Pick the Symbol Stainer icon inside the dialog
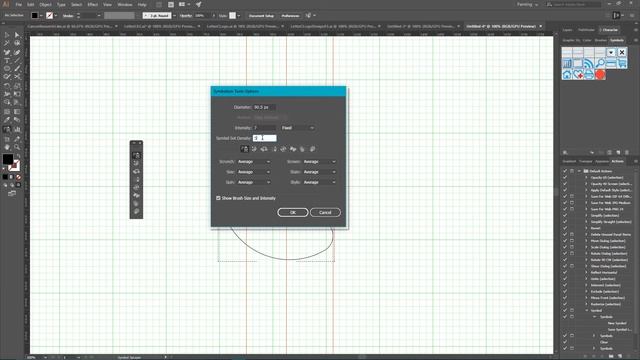This screenshot has height=360, width=640. click(x=293, y=149)
